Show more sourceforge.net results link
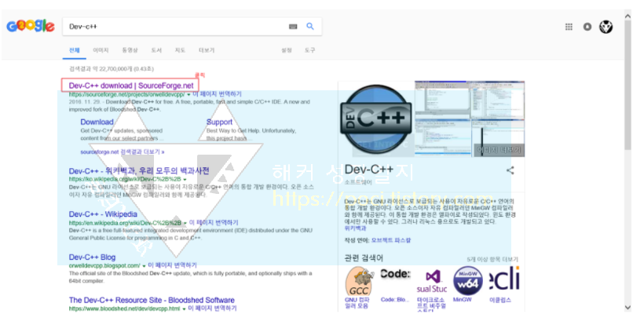The image size is (644, 325). tap(123, 152)
